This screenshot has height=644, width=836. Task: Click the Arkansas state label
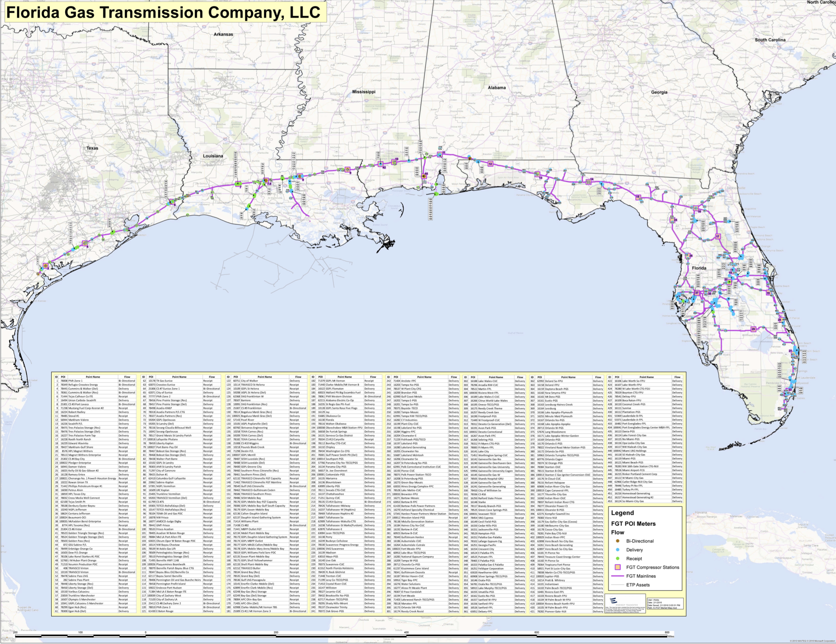tap(223, 35)
